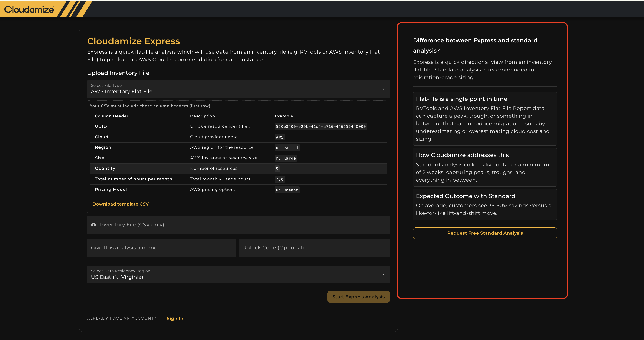The width and height of the screenshot is (644, 340).
Task: Focus the Unlock Code field
Action: [x=314, y=248]
